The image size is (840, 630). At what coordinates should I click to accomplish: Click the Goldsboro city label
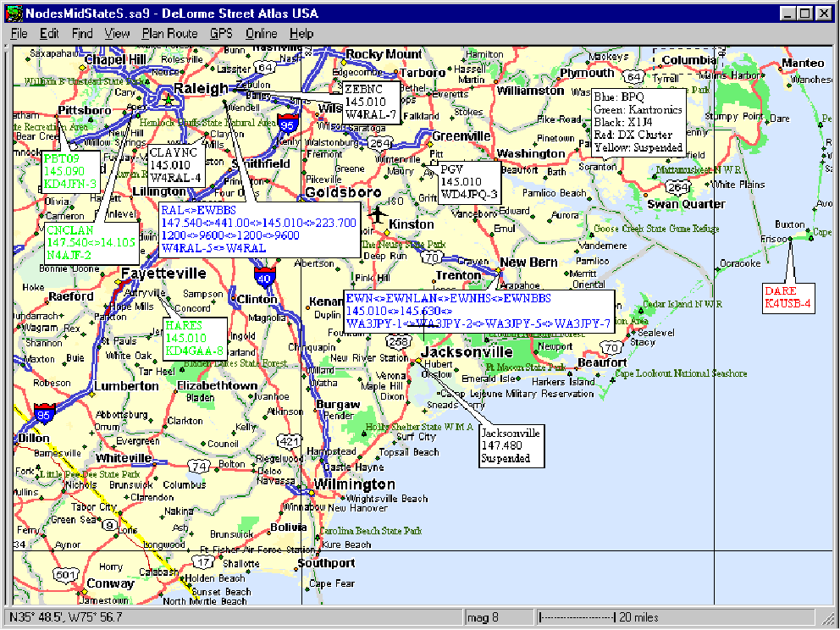tap(344, 192)
